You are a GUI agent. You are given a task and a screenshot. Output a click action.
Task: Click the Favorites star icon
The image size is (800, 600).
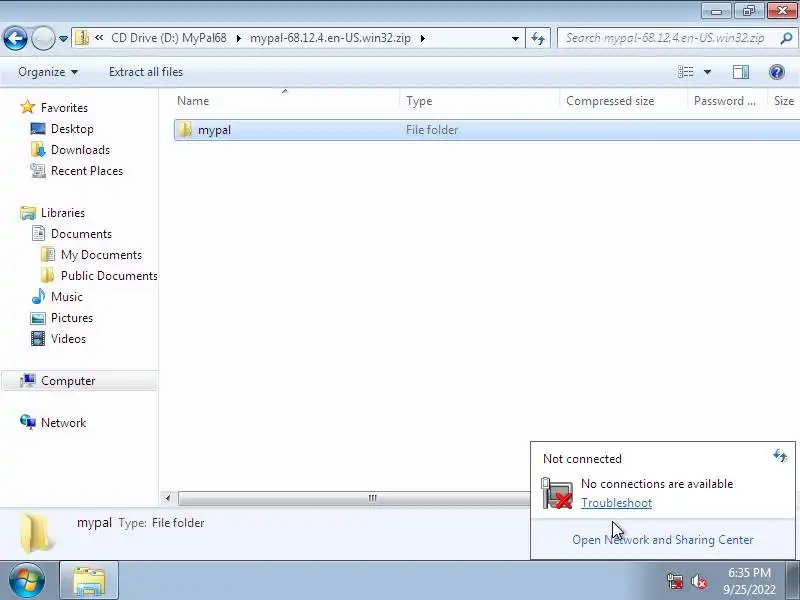pyautogui.click(x=27, y=107)
